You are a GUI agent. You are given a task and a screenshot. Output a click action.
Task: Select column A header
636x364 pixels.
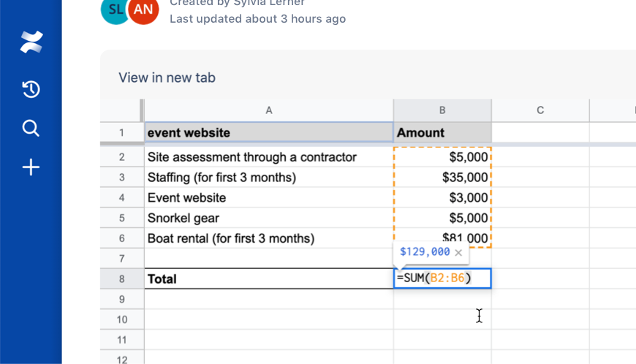coord(269,110)
